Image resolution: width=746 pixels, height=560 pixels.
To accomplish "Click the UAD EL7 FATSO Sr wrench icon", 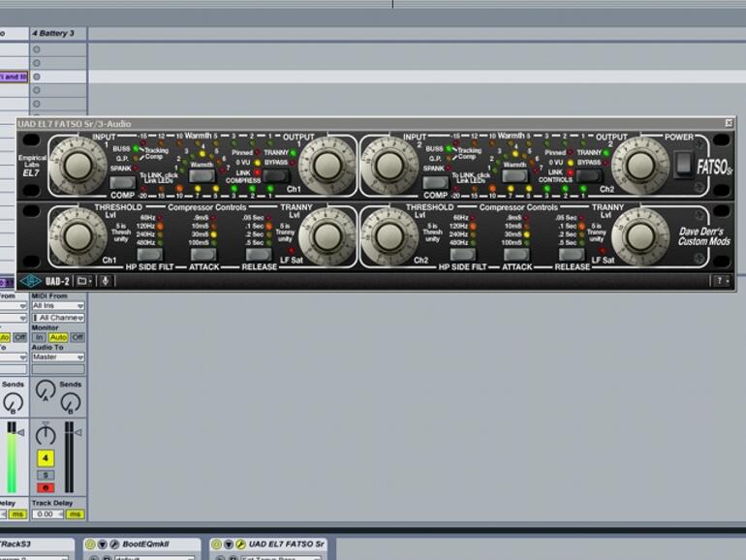I will pyautogui.click(x=240, y=544).
